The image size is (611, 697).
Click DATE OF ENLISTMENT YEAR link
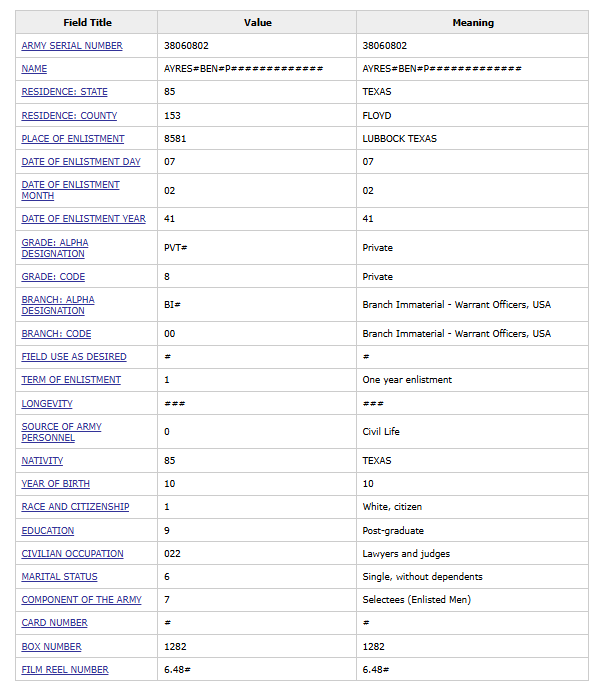pyautogui.click(x=83, y=219)
